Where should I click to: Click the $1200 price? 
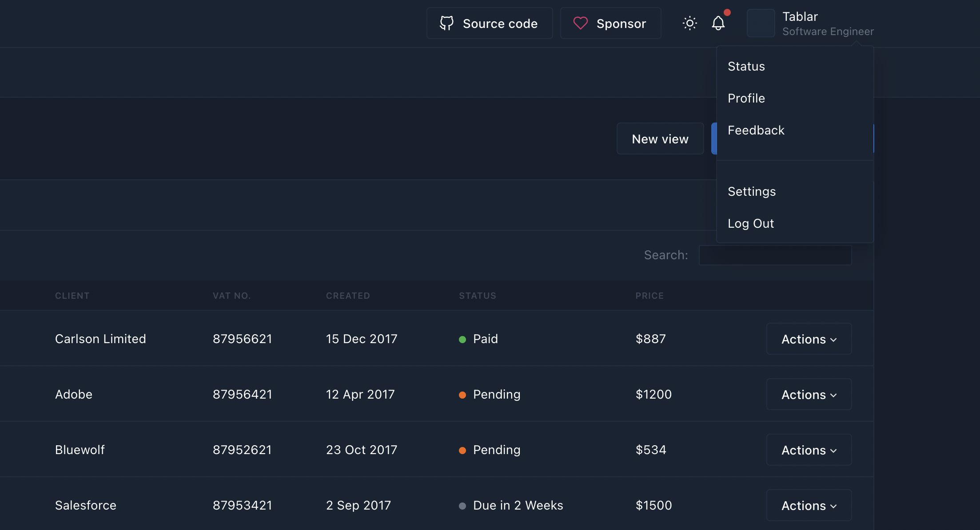[654, 395]
